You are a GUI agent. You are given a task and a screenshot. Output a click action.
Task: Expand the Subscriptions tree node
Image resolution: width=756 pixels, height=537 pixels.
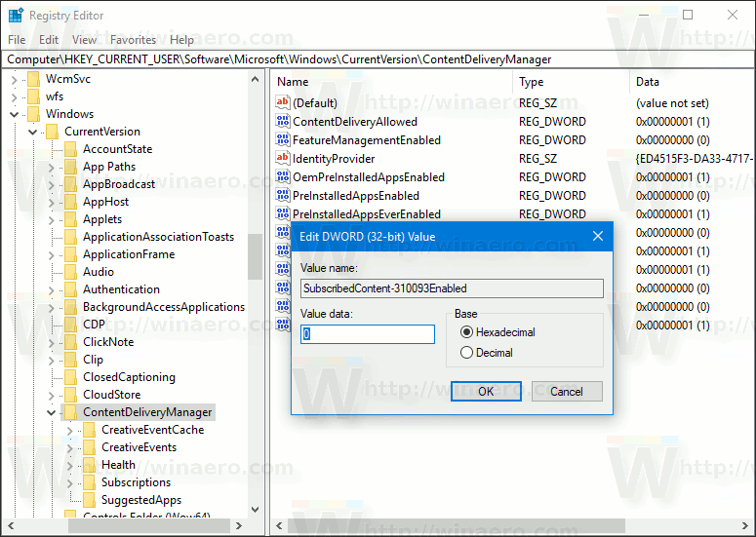(x=70, y=482)
